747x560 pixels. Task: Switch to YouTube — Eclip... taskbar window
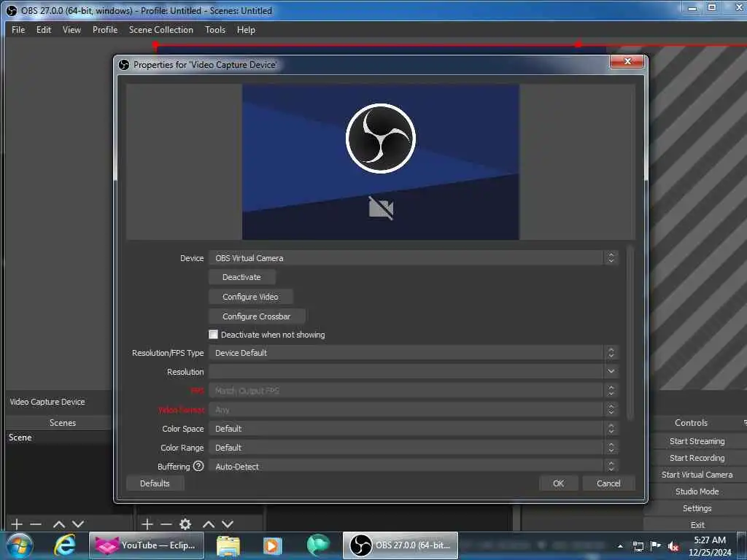point(146,545)
